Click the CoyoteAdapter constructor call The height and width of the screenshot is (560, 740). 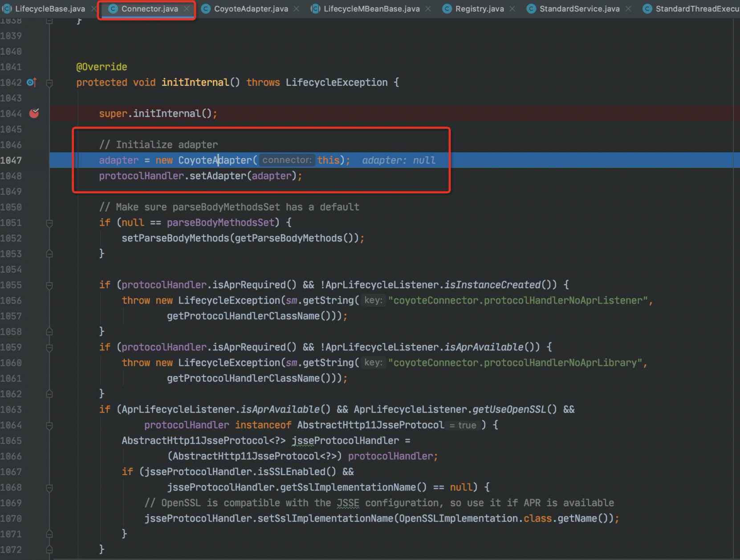pyautogui.click(x=215, y=160)
